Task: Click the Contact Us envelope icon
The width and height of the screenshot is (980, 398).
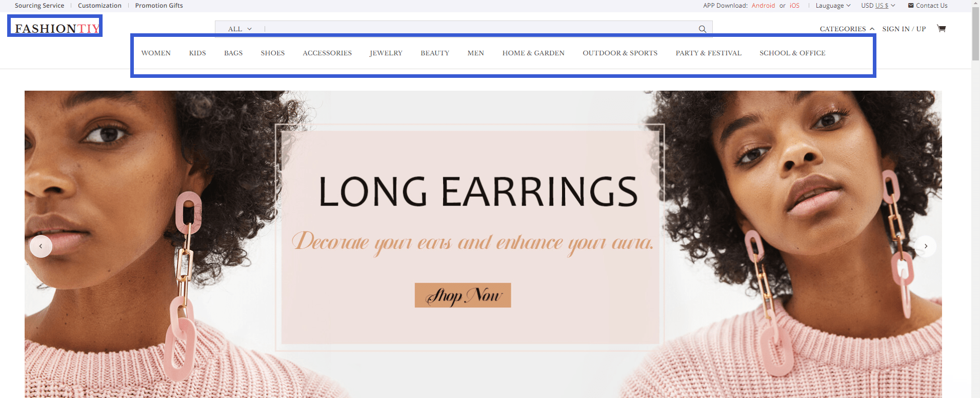Action: point(911,6)
